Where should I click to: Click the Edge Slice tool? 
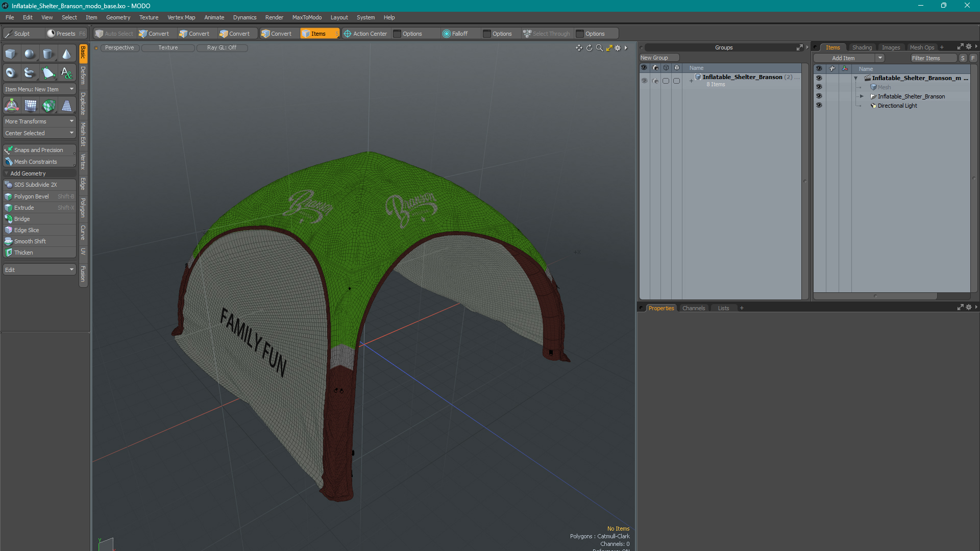39,230
